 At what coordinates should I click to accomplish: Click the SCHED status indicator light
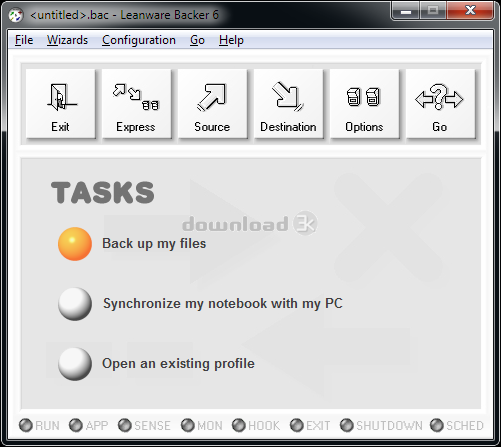[437, 425]
